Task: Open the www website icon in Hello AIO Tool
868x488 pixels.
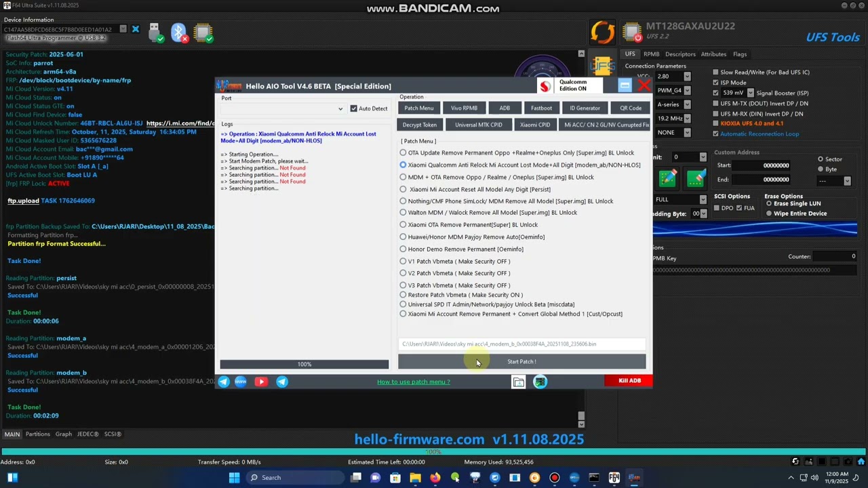Action: [241, 382]
